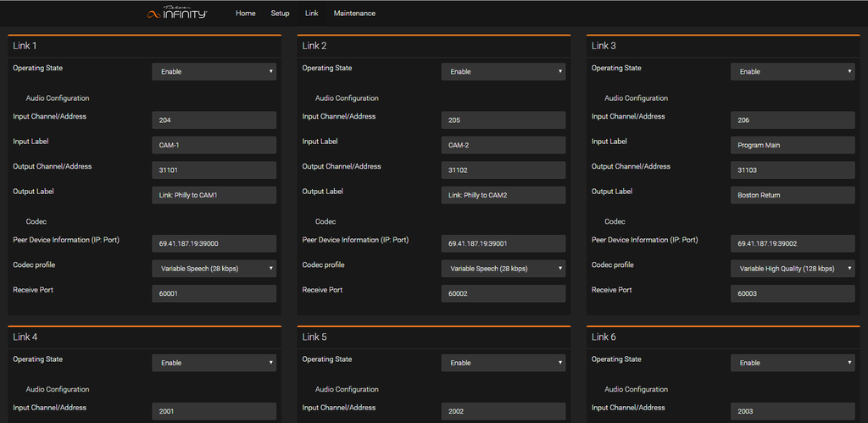This screenshot has width=868, height=423.
Task: Open the Setup menu
Action: tap(280, 14)
